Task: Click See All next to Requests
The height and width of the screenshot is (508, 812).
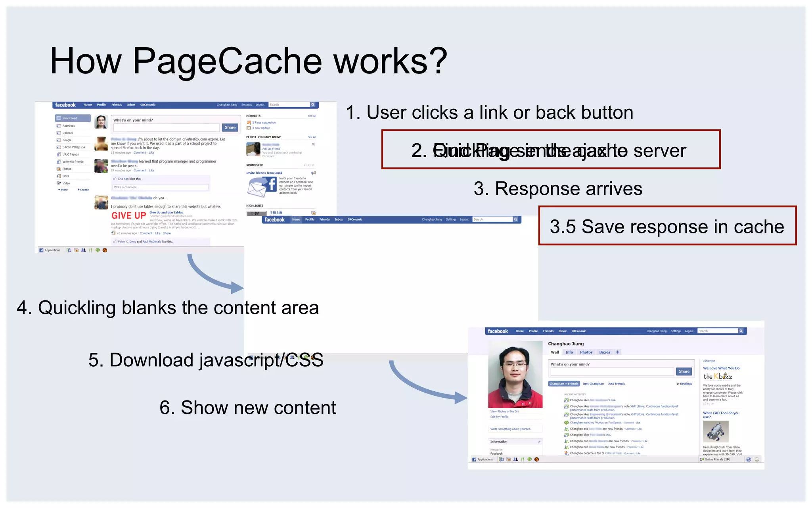Action: point(312,116)
